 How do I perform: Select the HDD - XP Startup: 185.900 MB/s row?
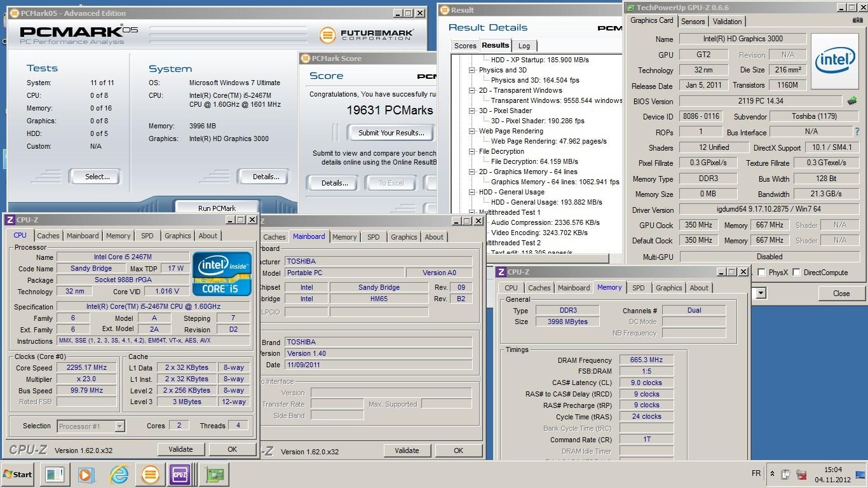point(539,60)
